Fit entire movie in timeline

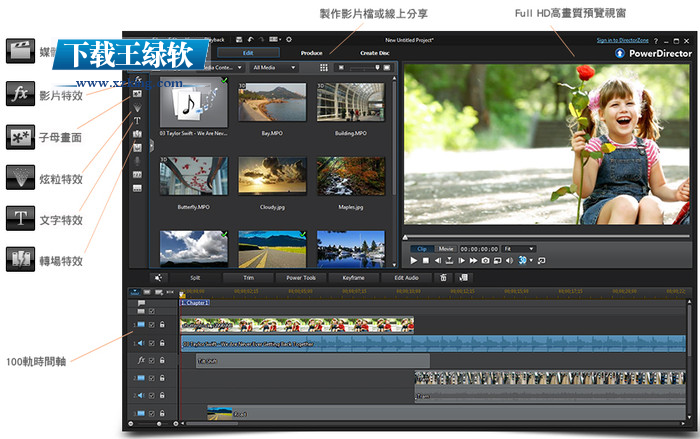pyautogui.click(x=170, y=292)
